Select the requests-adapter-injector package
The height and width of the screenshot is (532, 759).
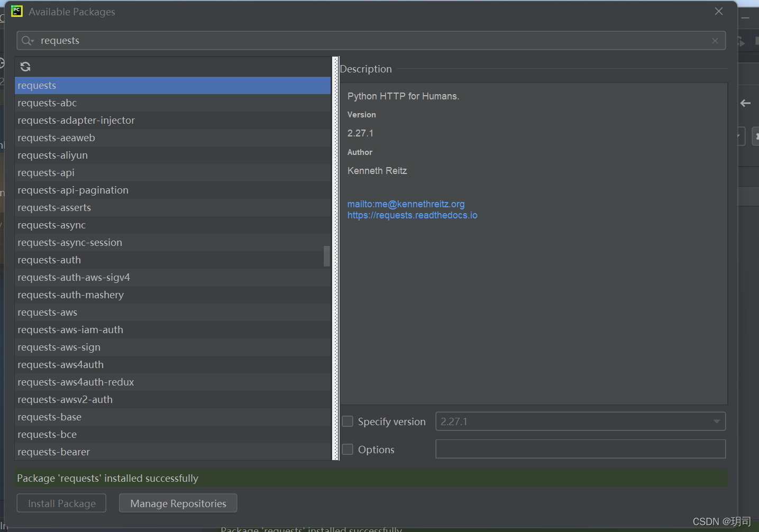pyautogui.click(x=172, y=121)
